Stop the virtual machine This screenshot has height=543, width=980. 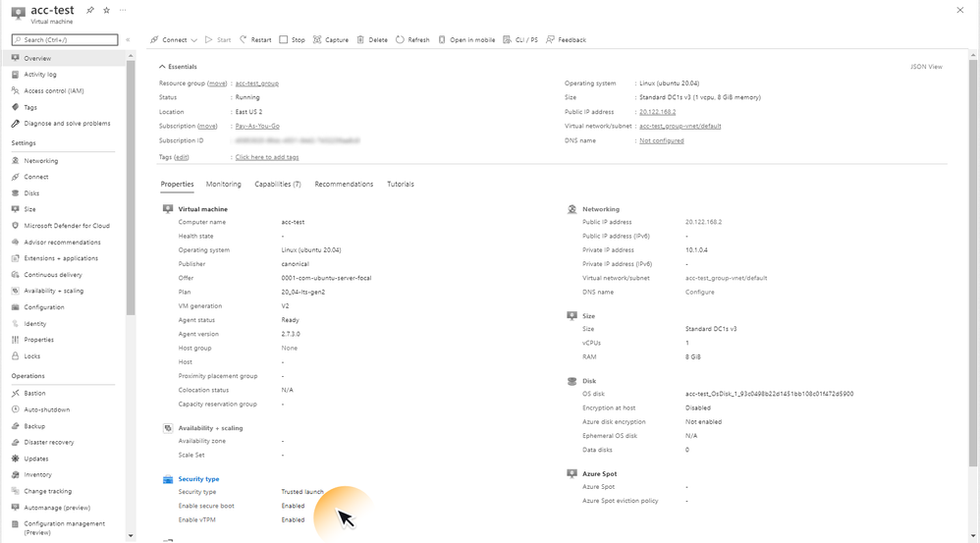(292, 39)
